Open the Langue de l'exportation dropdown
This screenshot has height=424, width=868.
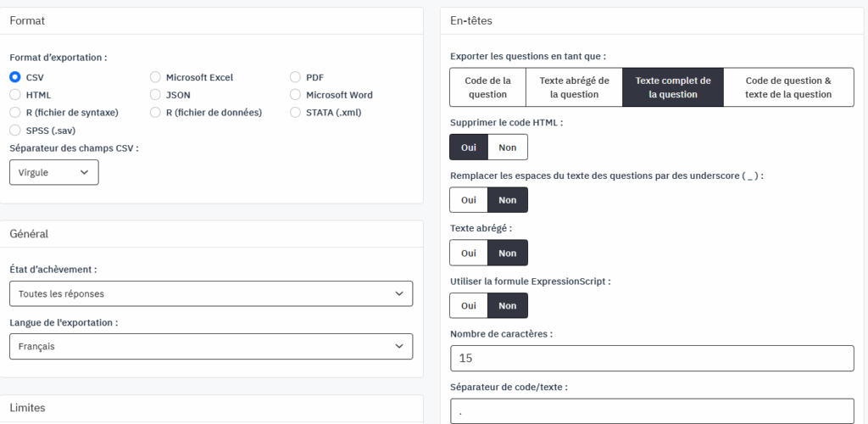[x=210, y=346]
